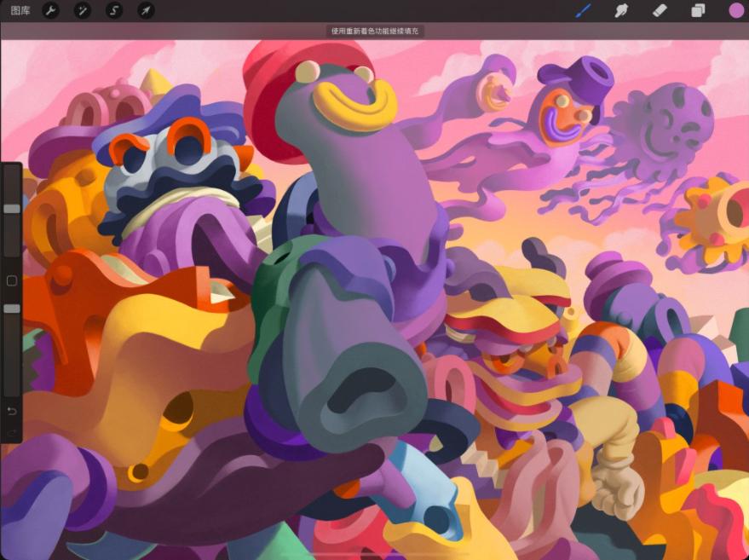Open Adjustments with the magic wand icon
The height and width of the screenshot is (560, 749).
pyautogui.click(x=82, y=11)
